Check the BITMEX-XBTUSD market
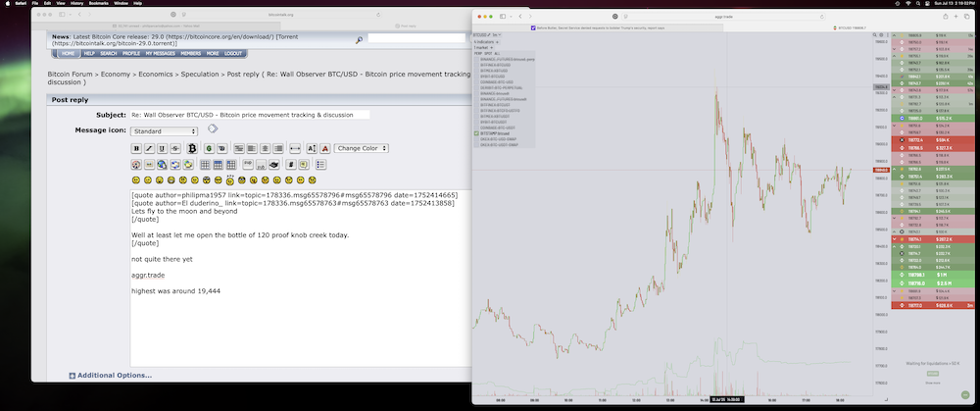The image size is (980, 411). tap(477, 71)
